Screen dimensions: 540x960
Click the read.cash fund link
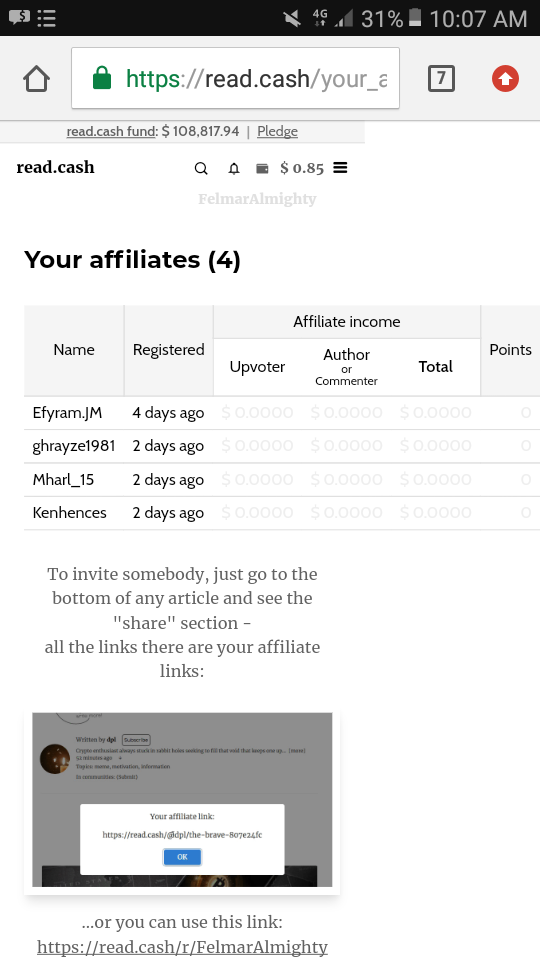[111, 131]
